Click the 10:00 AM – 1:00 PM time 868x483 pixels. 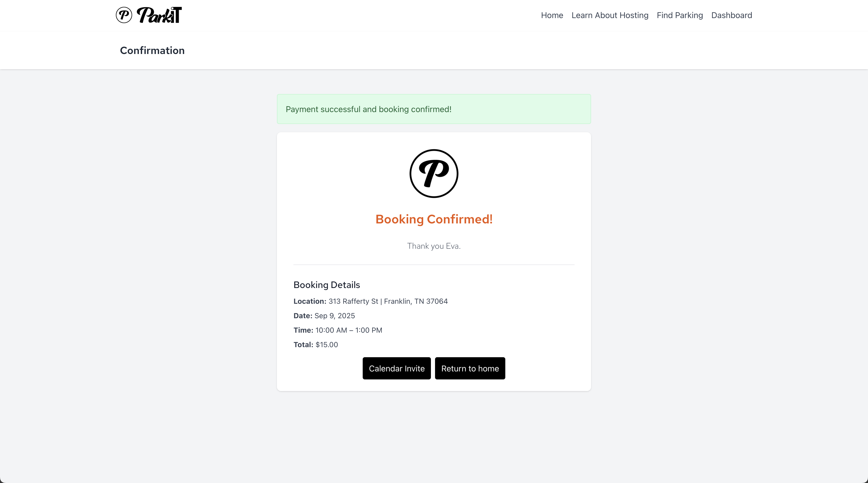click(x=349, y=330)
